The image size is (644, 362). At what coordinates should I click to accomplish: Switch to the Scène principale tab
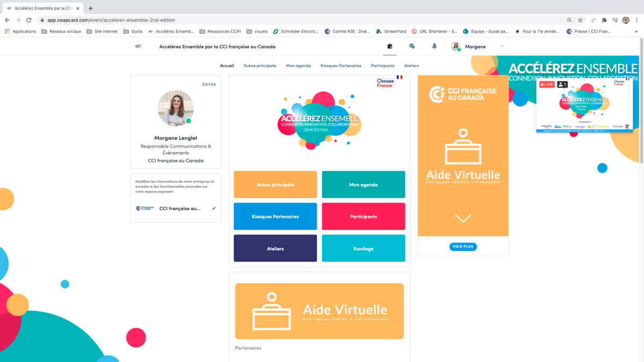260,65
